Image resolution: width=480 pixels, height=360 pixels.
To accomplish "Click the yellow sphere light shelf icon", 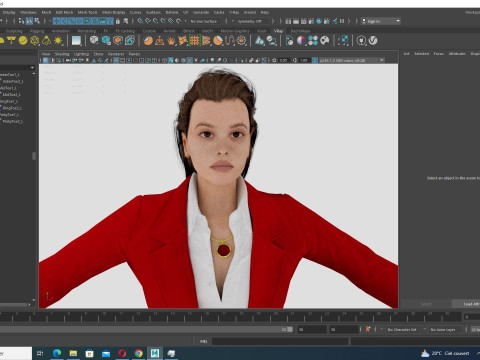I will click(23, 41).
